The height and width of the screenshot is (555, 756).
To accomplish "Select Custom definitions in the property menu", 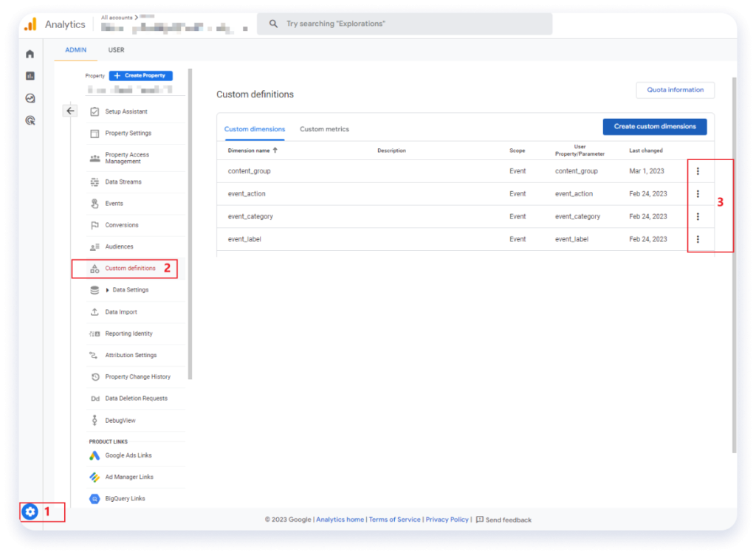I will click(130, 268).
